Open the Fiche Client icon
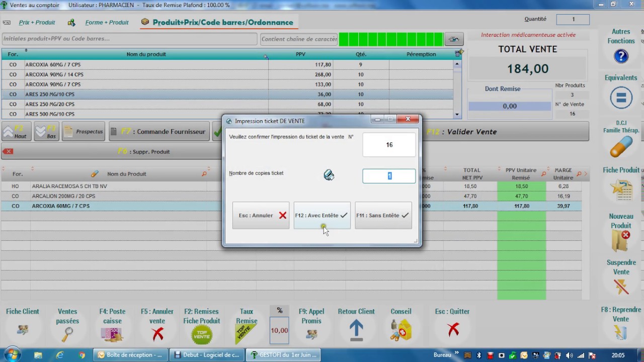 click(x=23, y=331)
